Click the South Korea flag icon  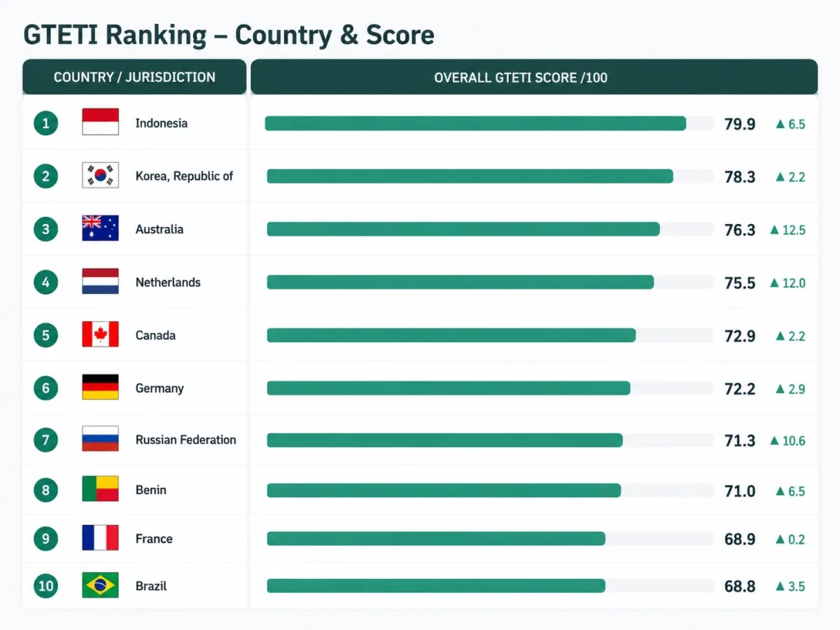pos(100,175)
